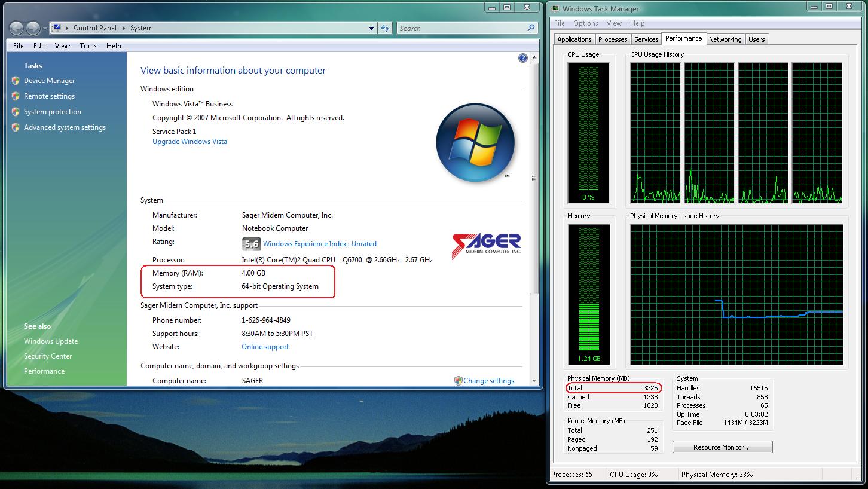868x489 pixels.
Task: Click the Refresh button next to address bar
Action: pos(385,28)
